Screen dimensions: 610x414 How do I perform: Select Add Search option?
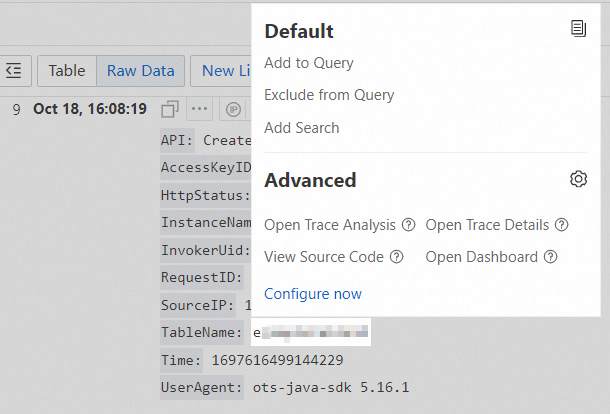click(x=302, y=127)
